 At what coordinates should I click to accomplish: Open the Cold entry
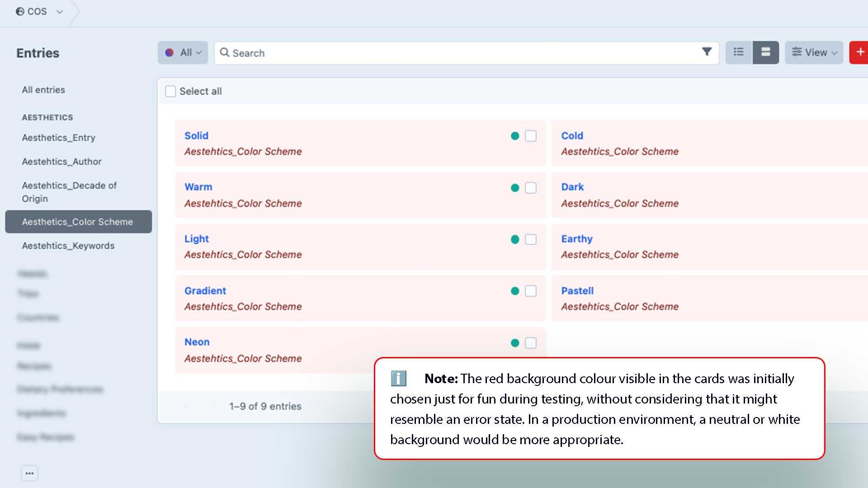click(x=572, y=136)
